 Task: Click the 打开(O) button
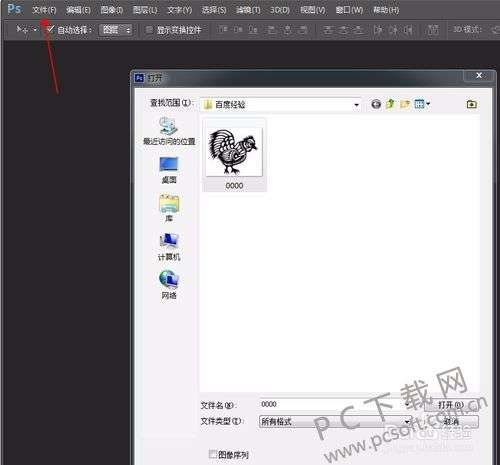point(451,405)
